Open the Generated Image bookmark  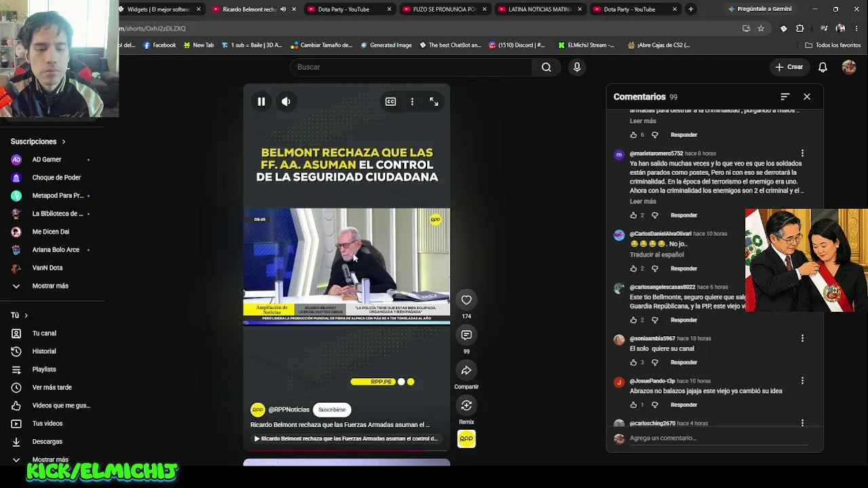point(386,45)
